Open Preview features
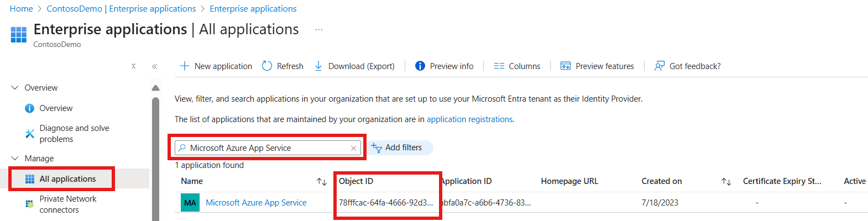 coord(597,66)
